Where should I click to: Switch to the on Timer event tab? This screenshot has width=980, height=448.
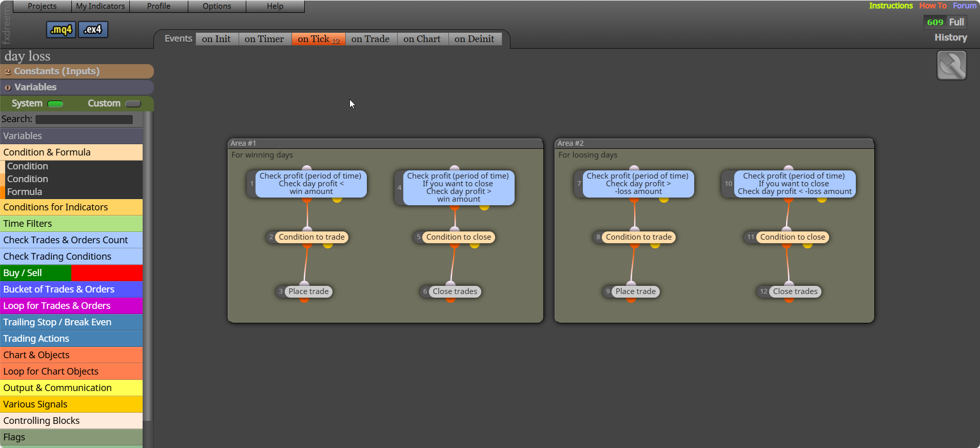pos(264,39)
